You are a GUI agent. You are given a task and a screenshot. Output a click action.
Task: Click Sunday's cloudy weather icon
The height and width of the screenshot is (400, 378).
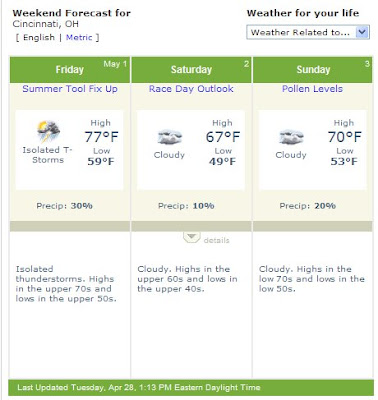(292, 137)
